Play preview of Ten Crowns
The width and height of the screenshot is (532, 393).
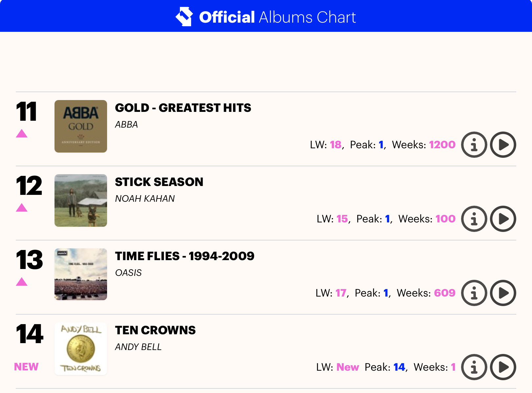tap(503, 367)
